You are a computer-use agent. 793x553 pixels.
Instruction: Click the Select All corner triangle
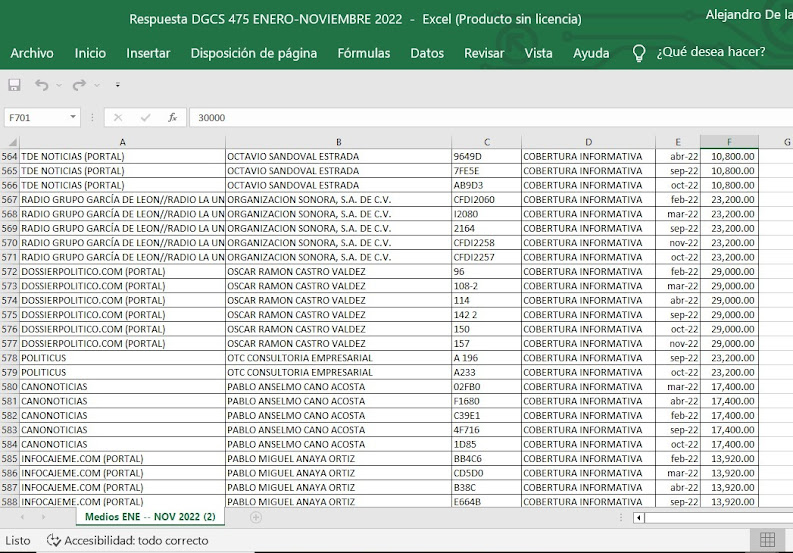tap(12, 142)
